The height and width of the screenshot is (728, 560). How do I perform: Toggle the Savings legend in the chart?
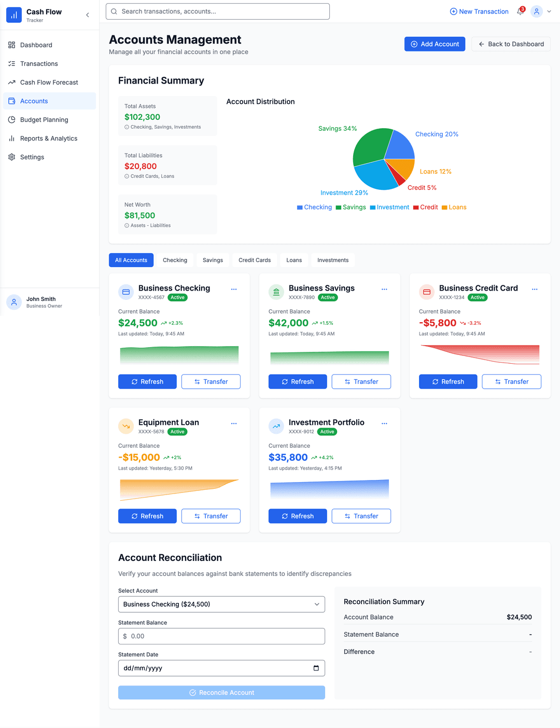(x=351, y=207)
